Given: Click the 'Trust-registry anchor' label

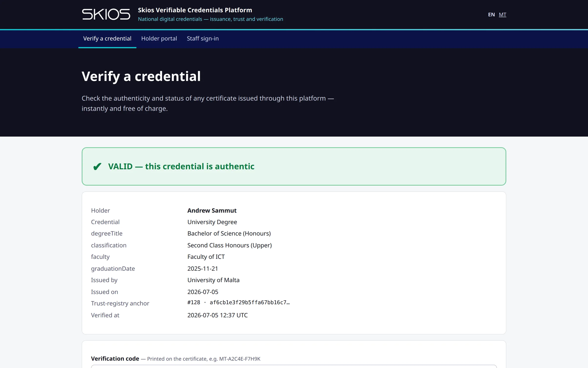Looking at the screenshot, I should tap(120, 303).
